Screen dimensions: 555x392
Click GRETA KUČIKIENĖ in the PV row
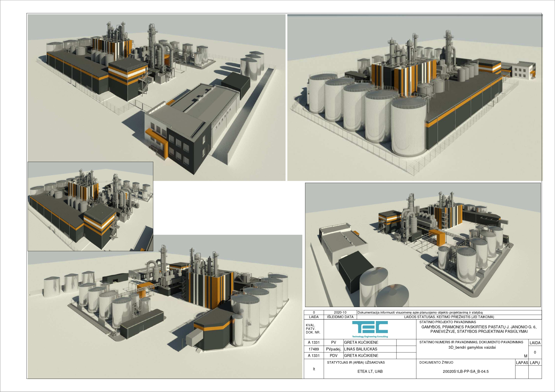click(361, 342)
